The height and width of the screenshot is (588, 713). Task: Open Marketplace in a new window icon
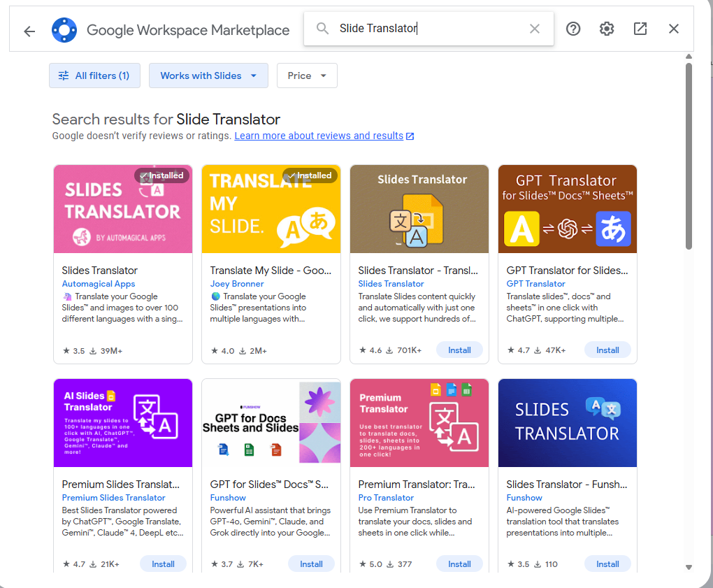point(640,29)
